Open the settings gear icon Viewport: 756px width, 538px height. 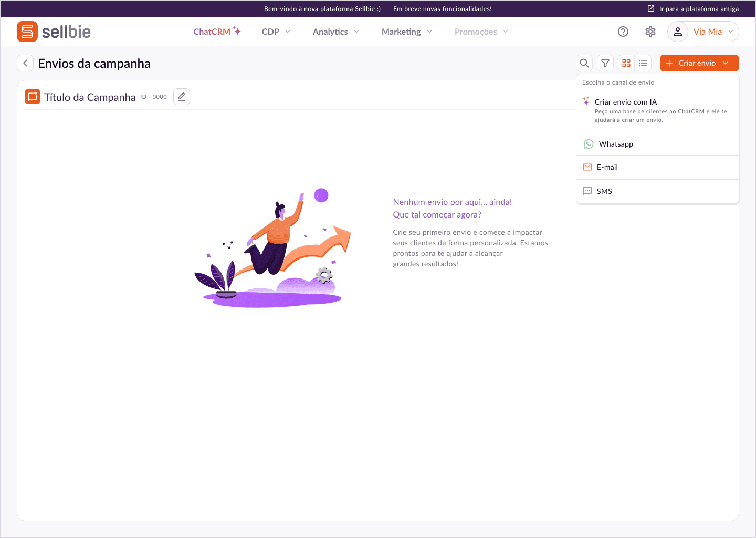650,32
